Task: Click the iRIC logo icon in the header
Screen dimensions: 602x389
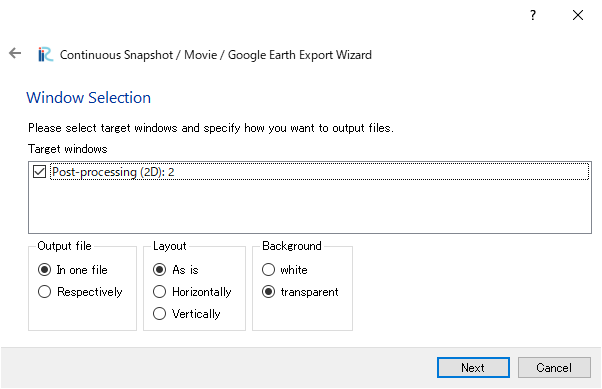Action: pyautogui.click(x=45, y=55)
